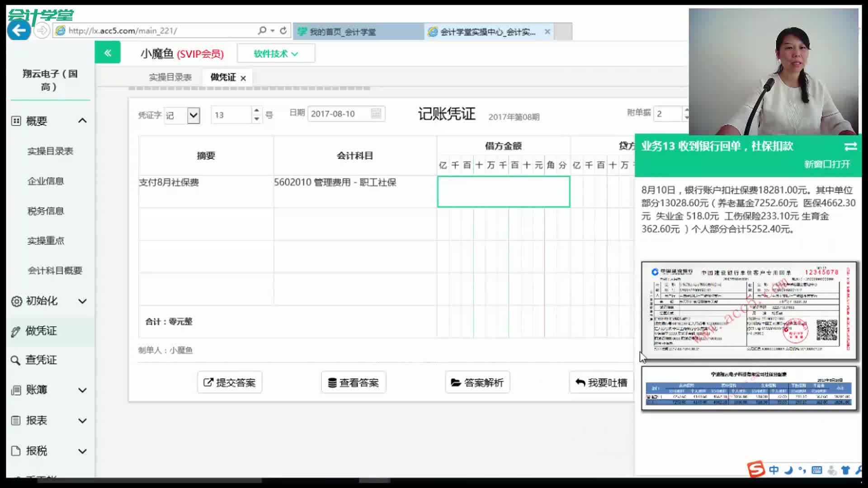Image resolution: width=868 pixels, height=488 pixels.
Task: Open the calendar icon beside the date field
Action: (x=377, y=113)
